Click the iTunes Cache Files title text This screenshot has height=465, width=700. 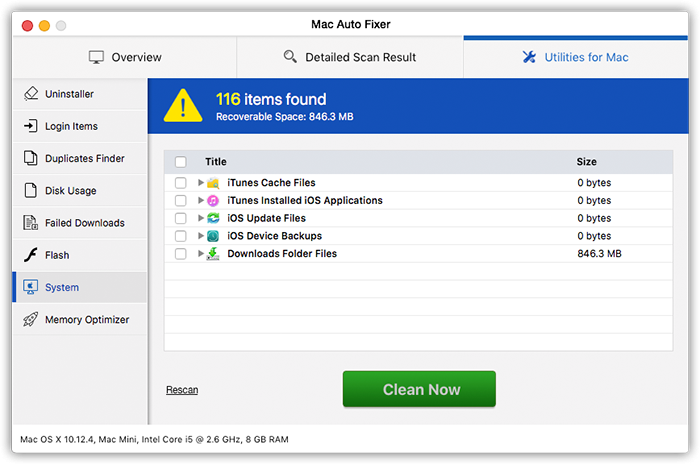coord(271,183)
